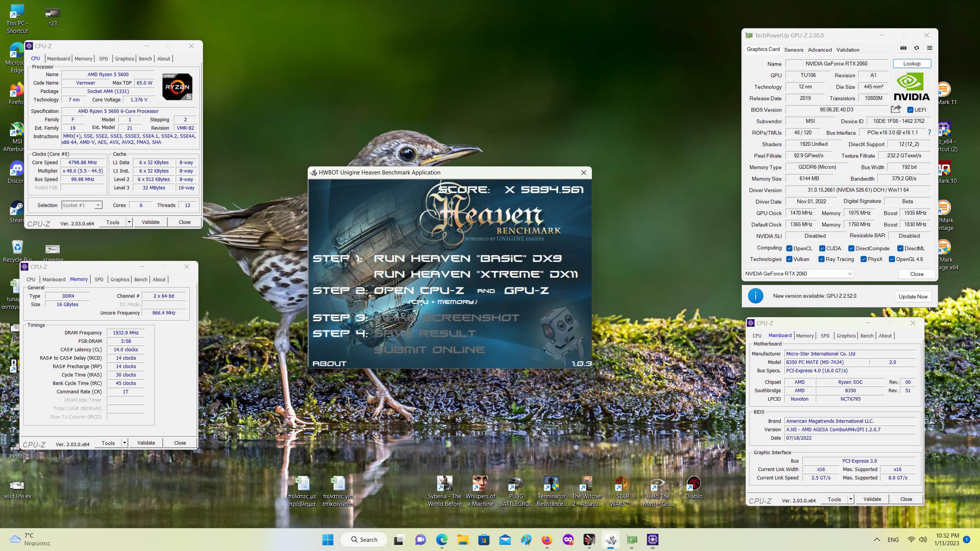
Task: Click the GPU-Z refresh icon
Action: (916, 48)
